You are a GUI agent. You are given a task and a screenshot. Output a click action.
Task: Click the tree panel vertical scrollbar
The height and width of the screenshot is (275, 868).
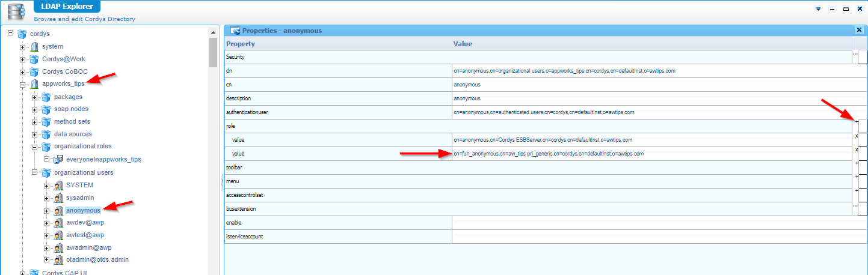(213, 150)
